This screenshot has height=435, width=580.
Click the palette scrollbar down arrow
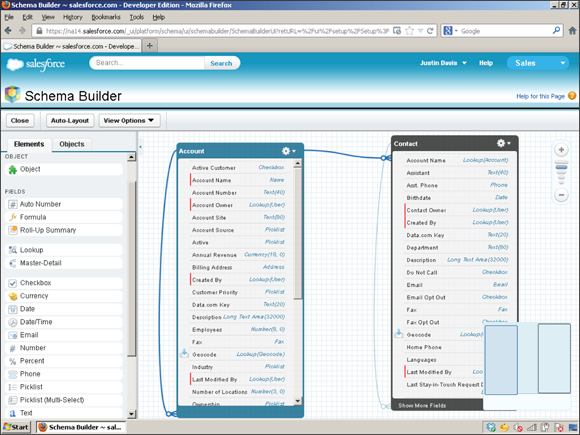click(x=131, y=414)
